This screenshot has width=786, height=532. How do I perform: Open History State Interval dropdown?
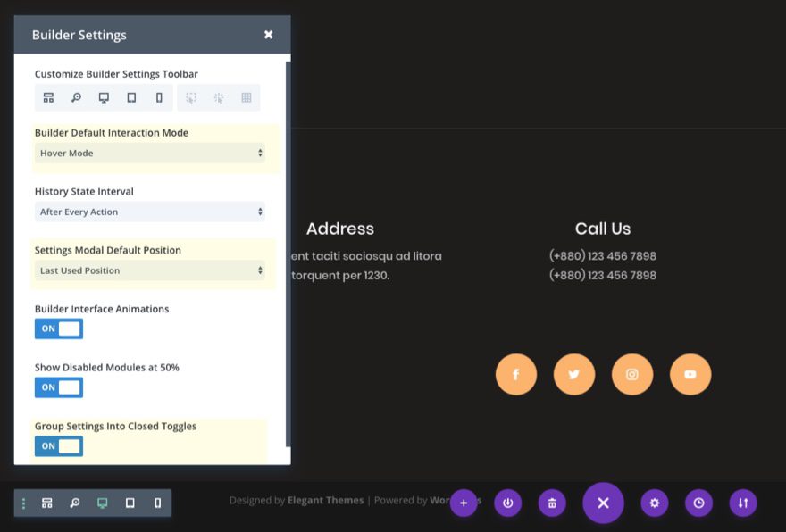[x=150, y=212]
